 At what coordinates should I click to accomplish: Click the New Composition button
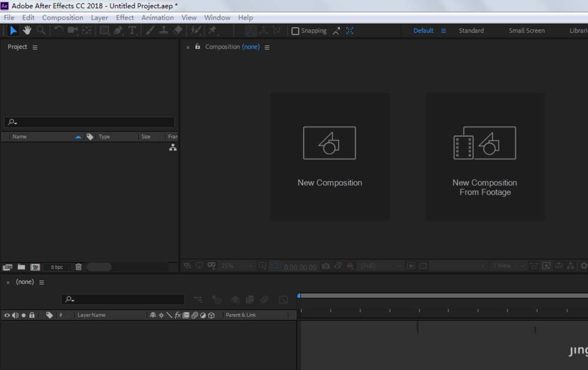(329, 156)
